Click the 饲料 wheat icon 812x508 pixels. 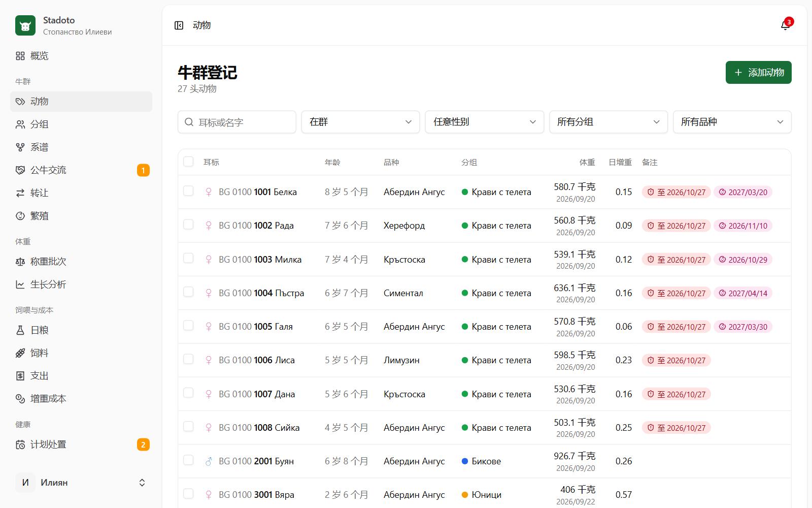coord(20,353)
